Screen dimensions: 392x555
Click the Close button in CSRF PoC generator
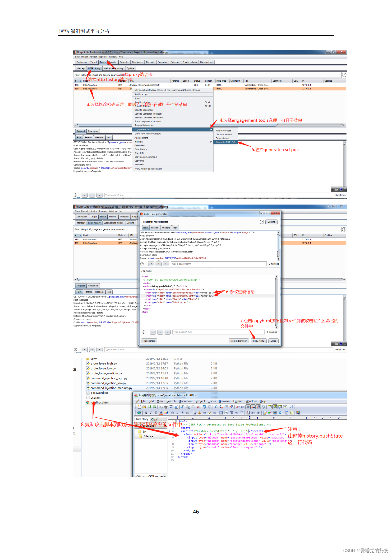point(273,341)
